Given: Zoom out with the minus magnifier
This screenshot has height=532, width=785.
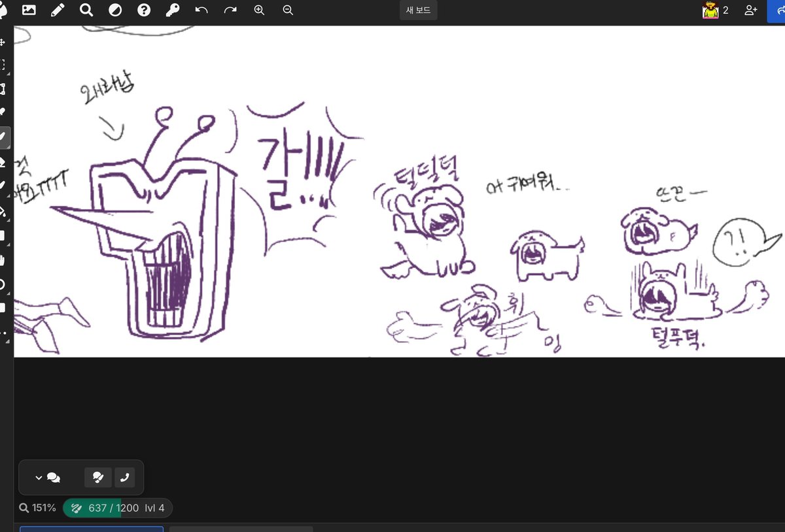Looking at the screenshot, I should tap(288, 10).
